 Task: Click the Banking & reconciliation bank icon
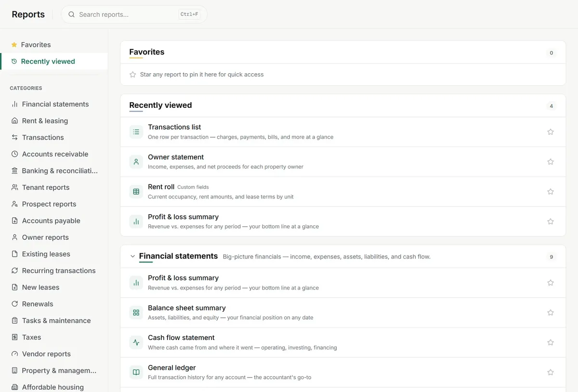click(x=14, y=171)
